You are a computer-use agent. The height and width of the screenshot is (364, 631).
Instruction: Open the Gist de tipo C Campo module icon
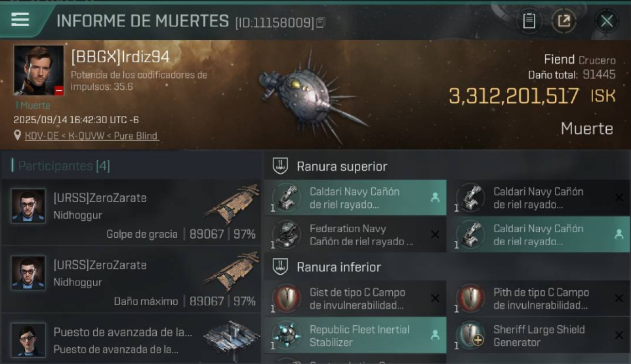pos(286,298)
